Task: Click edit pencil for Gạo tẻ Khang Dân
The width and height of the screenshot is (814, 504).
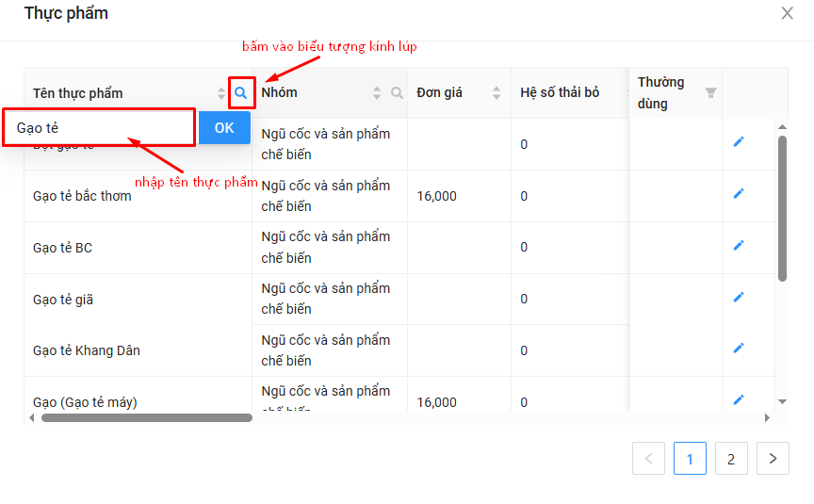Action: (x=739, y=348)
